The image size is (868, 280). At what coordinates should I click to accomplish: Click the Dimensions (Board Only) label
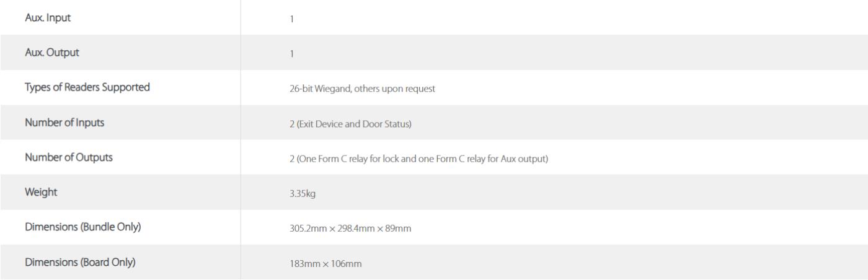[x=80, y=261]
